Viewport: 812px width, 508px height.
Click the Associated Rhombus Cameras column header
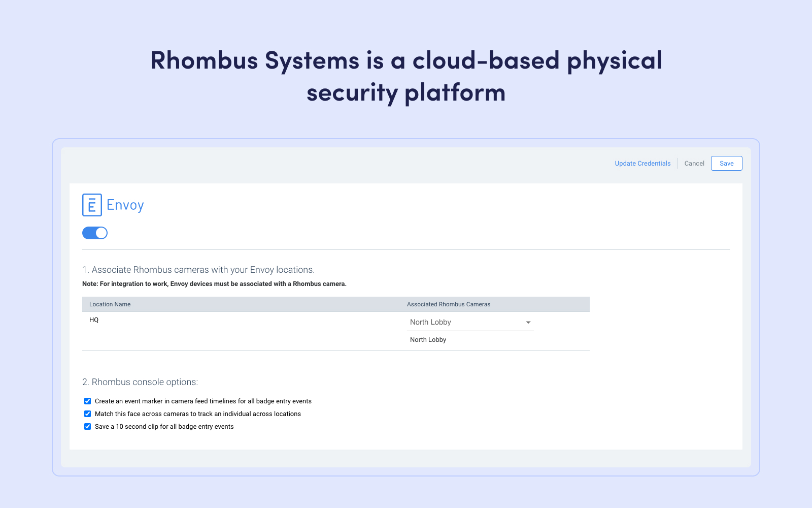[449, 304]
